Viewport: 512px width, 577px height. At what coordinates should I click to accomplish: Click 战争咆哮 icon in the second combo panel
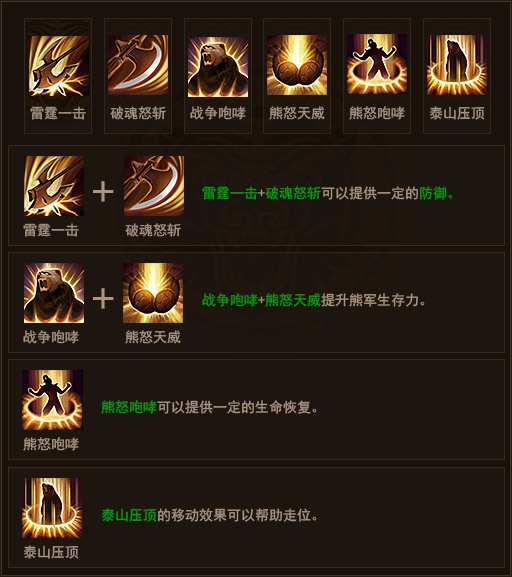(x=54, y=293)
